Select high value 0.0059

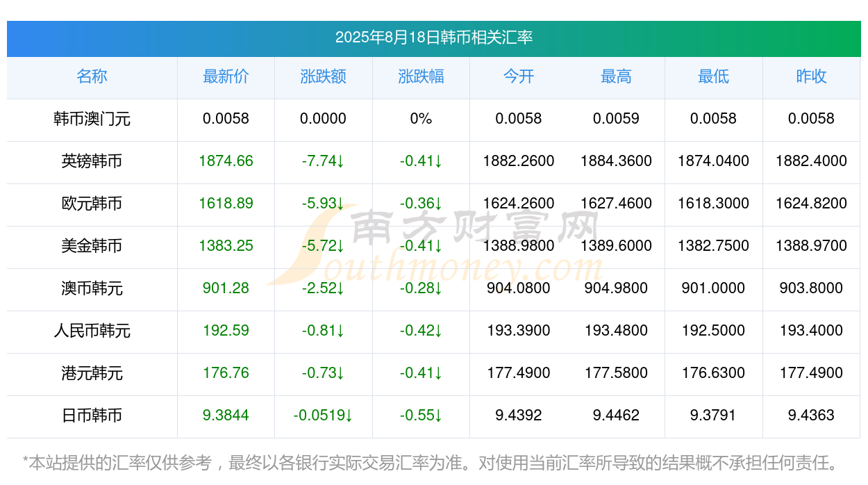616,119
